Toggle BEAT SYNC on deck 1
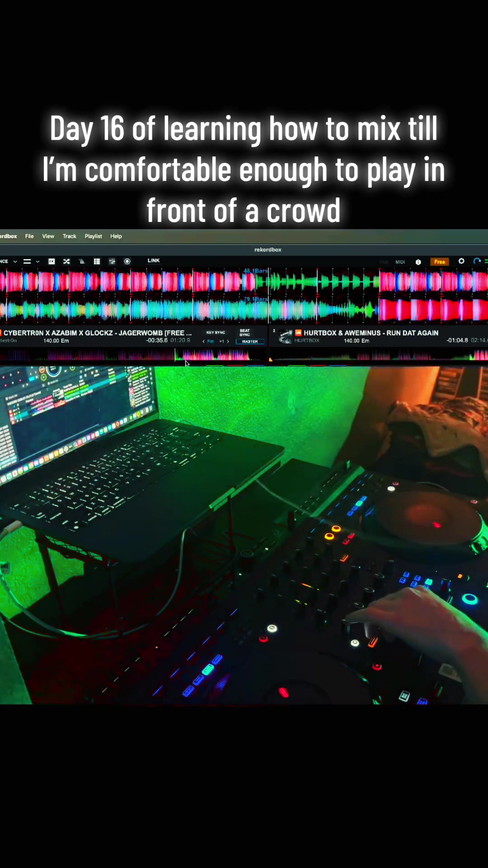This screenshot has width=488, height=868. tap(245, 332)
